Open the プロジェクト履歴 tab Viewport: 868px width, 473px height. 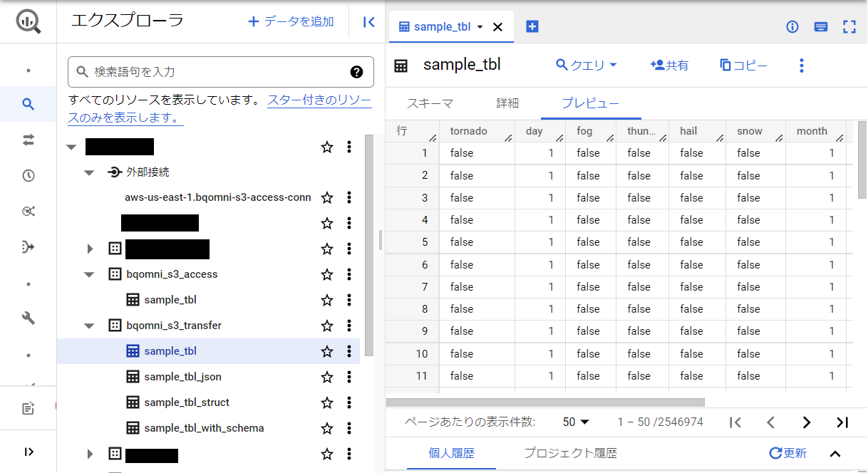[x=571, y=454]
